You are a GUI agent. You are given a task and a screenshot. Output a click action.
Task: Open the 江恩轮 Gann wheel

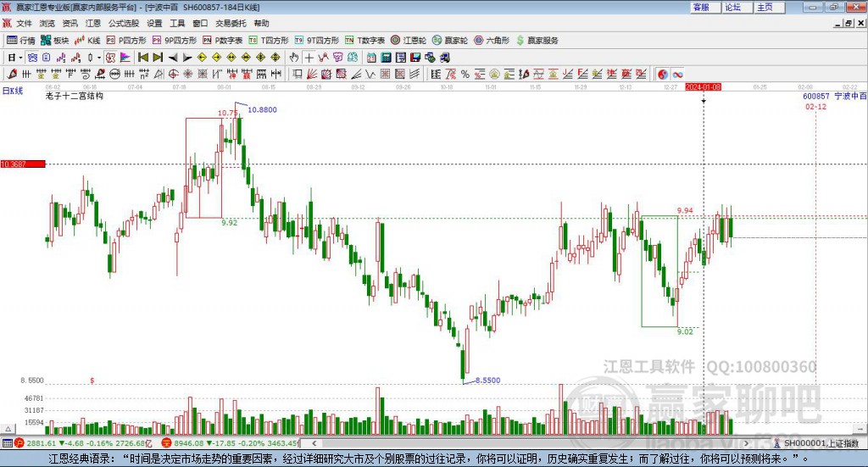pyautogui.click(x=409, y=41)
